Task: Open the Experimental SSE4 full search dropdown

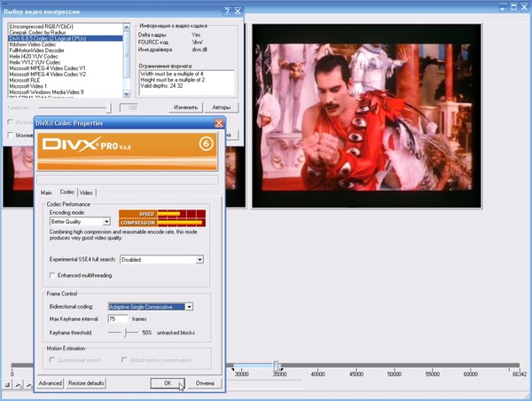Action: point(199,260)
